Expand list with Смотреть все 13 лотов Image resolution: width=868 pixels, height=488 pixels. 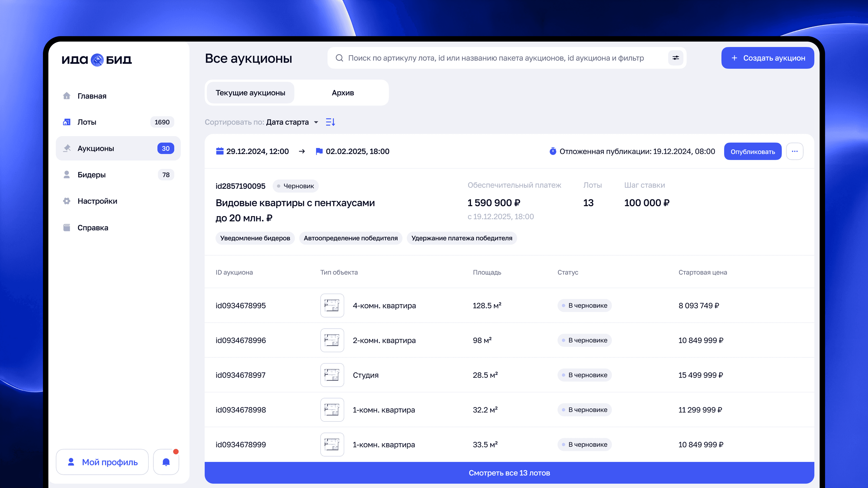(509, 472)
